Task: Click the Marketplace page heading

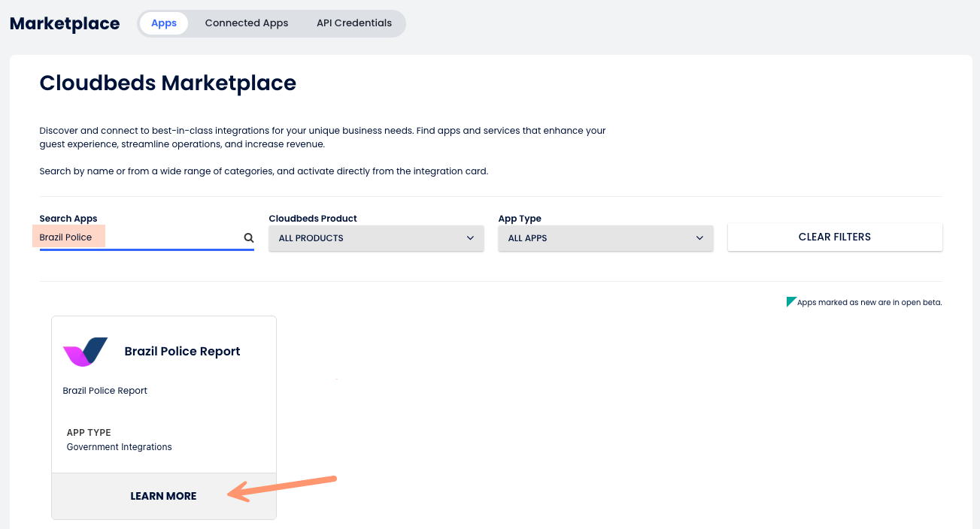Action: (65, 23)
